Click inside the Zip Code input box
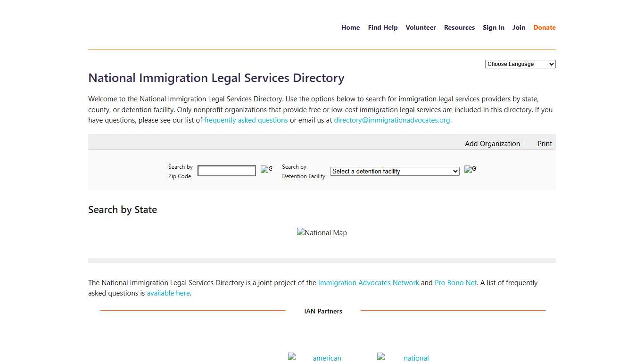This screenshot has width=644, height=362. [x=226, y=171]
